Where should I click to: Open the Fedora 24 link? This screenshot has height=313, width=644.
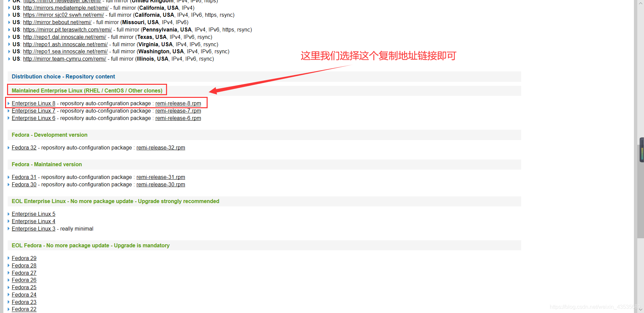coord(24,295)
